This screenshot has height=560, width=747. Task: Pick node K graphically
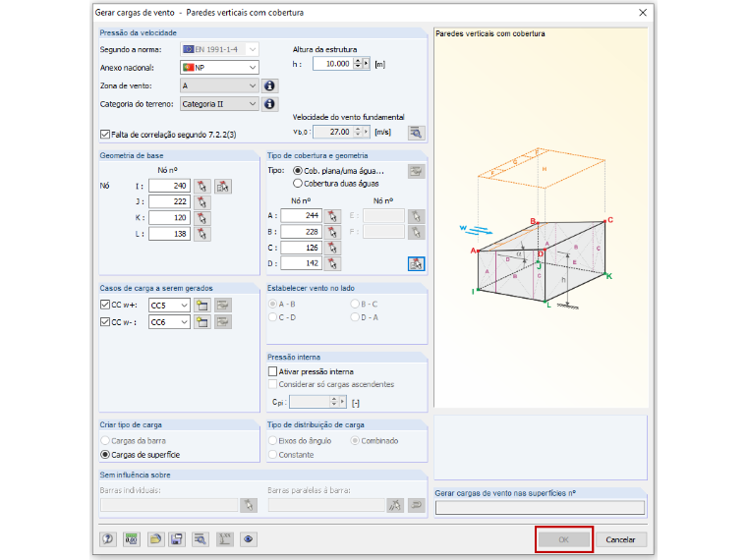(202, 218)
